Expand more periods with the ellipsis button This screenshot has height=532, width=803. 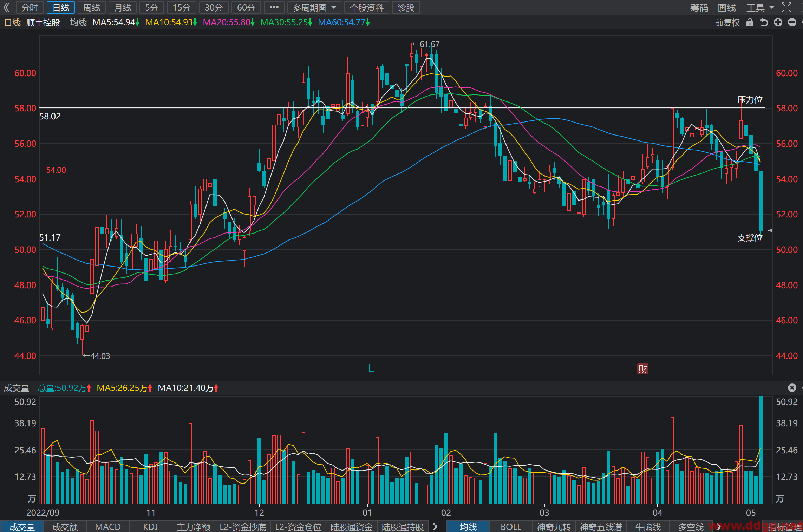point(274,7)
